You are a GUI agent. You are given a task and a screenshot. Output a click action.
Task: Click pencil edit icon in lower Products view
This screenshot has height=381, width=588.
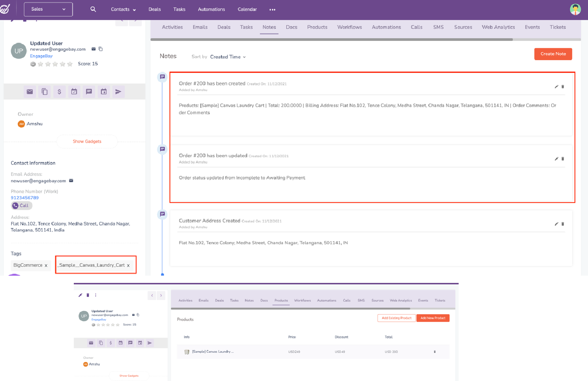[x=80, y=295]
